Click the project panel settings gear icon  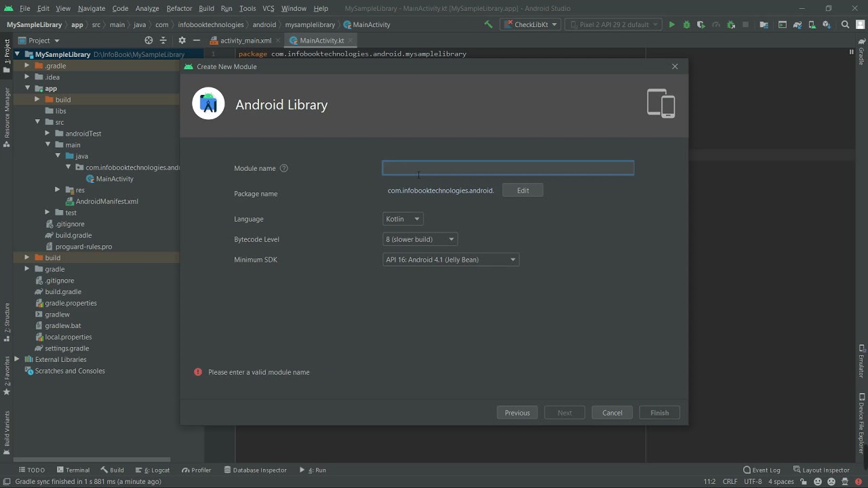[182, 41]
